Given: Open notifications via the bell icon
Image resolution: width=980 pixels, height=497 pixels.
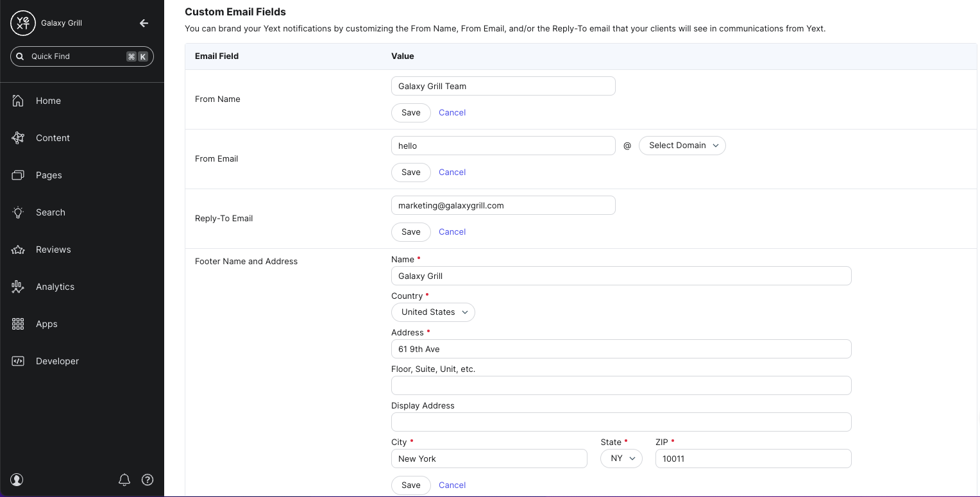Looking at the screenshot, I should (x=124, y=479).
